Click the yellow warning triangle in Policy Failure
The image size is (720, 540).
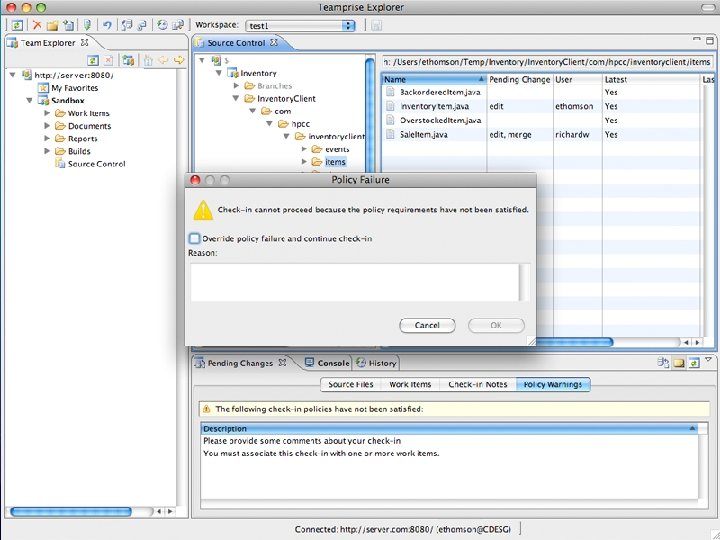pyautogui.click(x=202, y=210)
